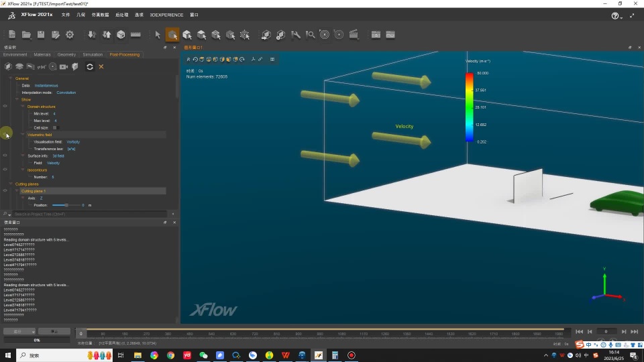Image resolution: width=644 pixels, height=362 pixels.
Task: Save the project with floppy icon
Action: [41, 34]
